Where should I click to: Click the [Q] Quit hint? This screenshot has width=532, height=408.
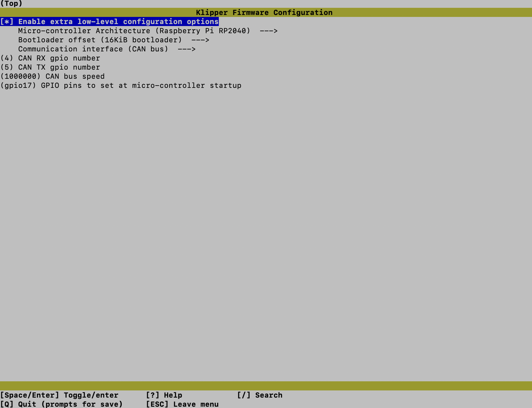(62, 404)
